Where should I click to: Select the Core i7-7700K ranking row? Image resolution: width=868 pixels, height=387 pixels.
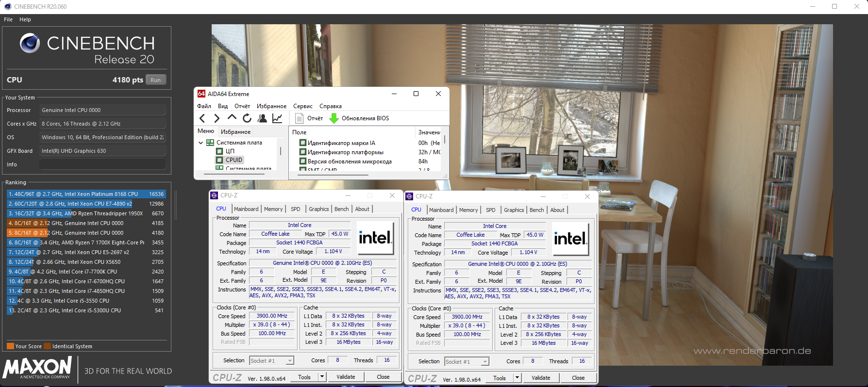point(86,272)
